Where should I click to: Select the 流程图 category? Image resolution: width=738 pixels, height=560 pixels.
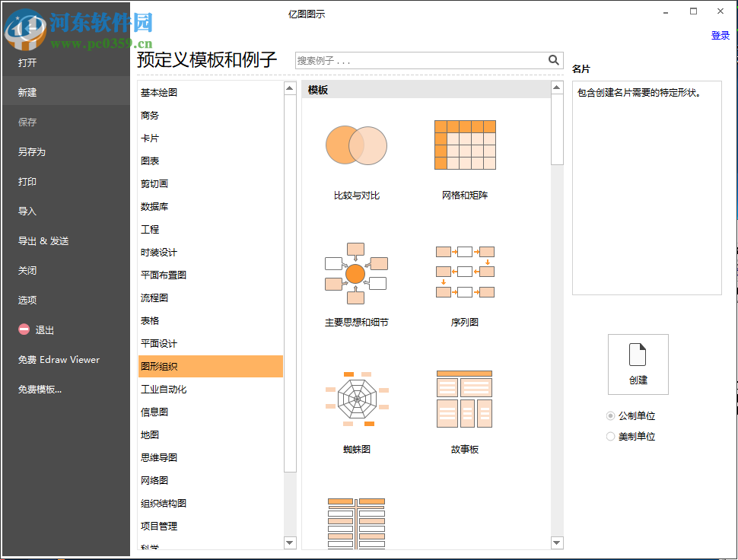click(x=155, y=297)
